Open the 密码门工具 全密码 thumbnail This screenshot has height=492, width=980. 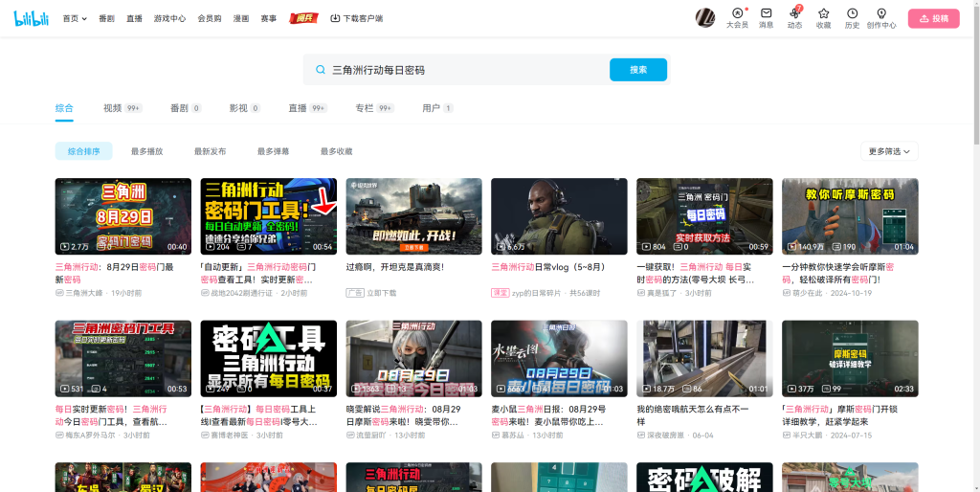click(x=269, y=216)
